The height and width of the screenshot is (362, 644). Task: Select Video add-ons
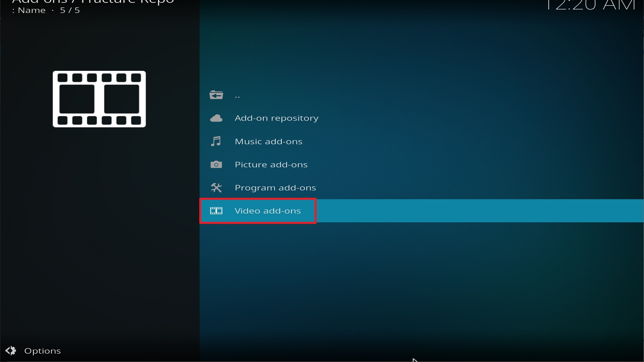tap(422, 210)
